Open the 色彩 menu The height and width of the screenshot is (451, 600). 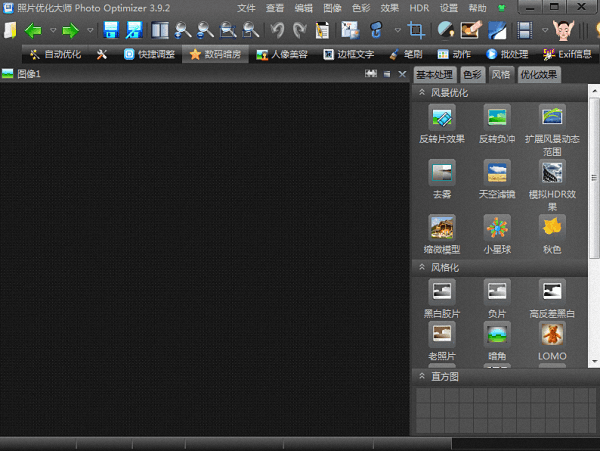point(361,8)
